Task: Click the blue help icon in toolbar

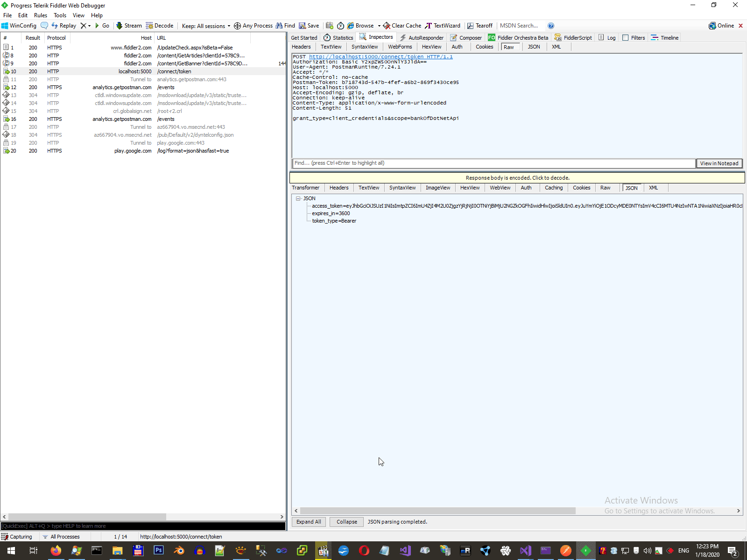Action: [551, 26]
